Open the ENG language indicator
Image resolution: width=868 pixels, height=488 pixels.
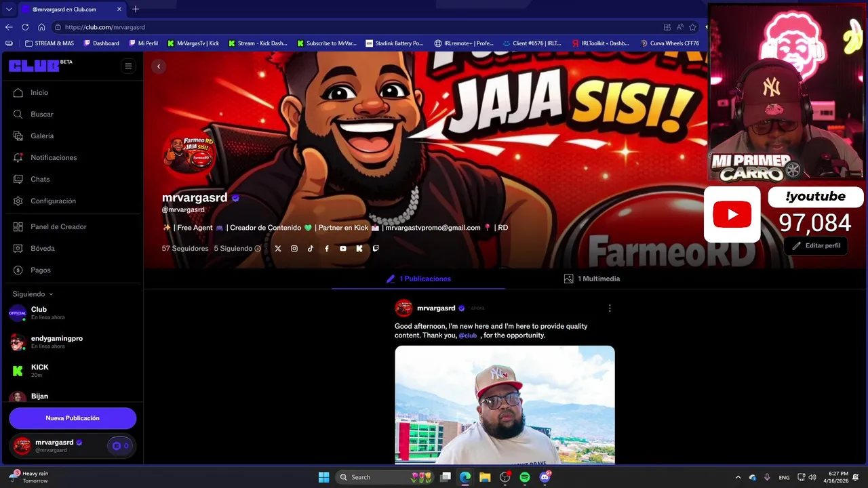pos(784,477)
